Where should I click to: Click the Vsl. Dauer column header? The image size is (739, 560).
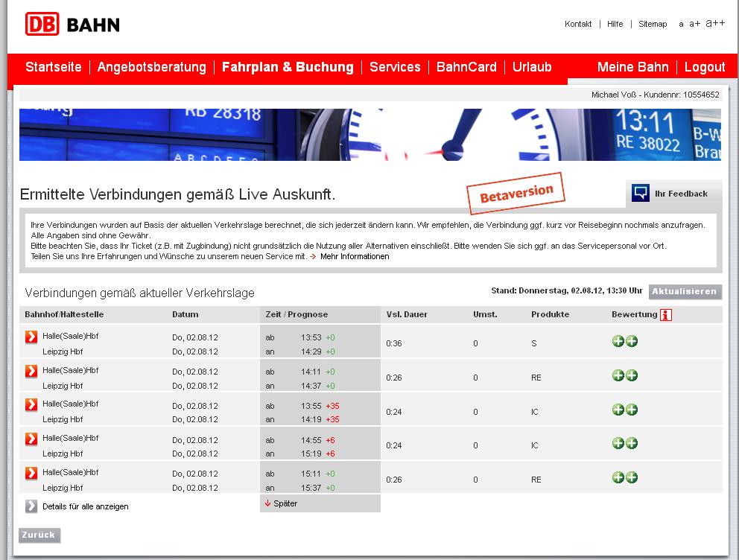point(407,314)
